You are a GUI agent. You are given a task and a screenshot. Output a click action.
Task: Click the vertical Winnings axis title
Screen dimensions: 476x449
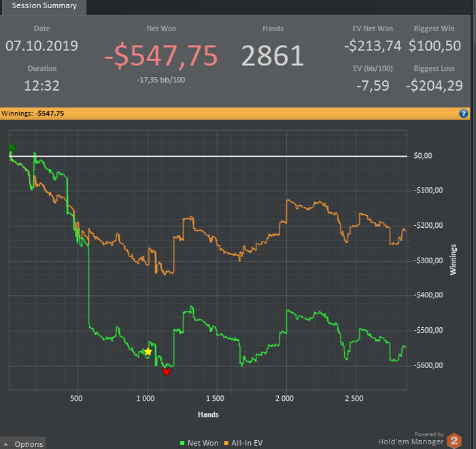tap(453, 260)
